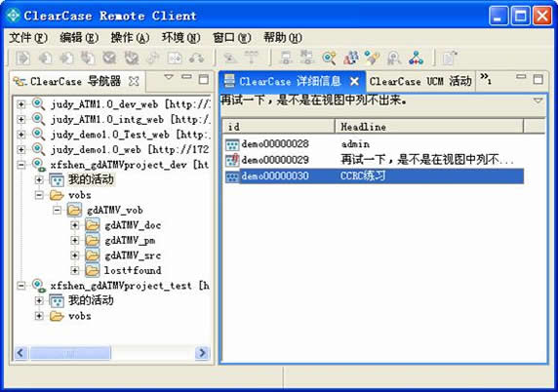Select the demo00000030 CCRC练习 row
The height and width of the screenshot is (392, 558).
pos(374,176)
